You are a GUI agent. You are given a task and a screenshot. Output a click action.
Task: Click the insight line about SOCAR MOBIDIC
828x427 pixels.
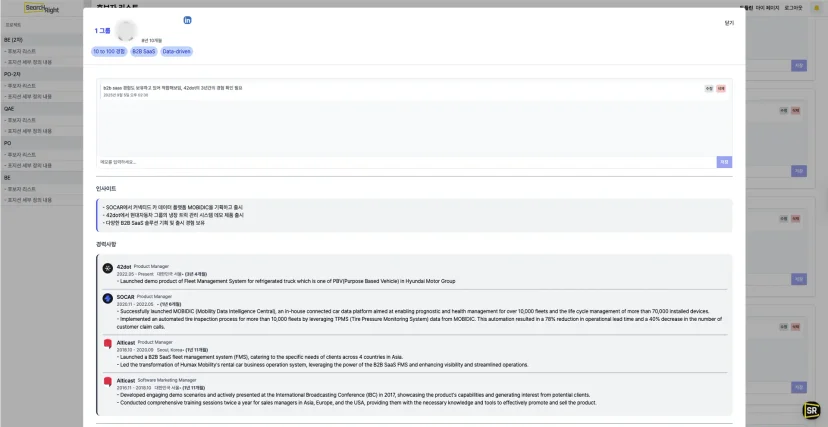pyautogui.click(x=173, y=207)
